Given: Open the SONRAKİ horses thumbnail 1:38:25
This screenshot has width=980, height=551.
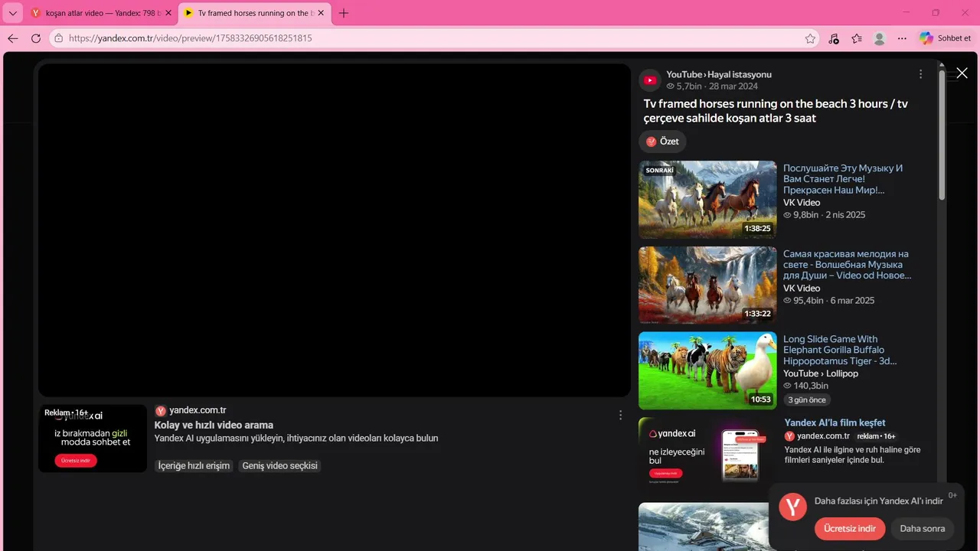Looking at the screenshot, I should click(x=707, y=199).
